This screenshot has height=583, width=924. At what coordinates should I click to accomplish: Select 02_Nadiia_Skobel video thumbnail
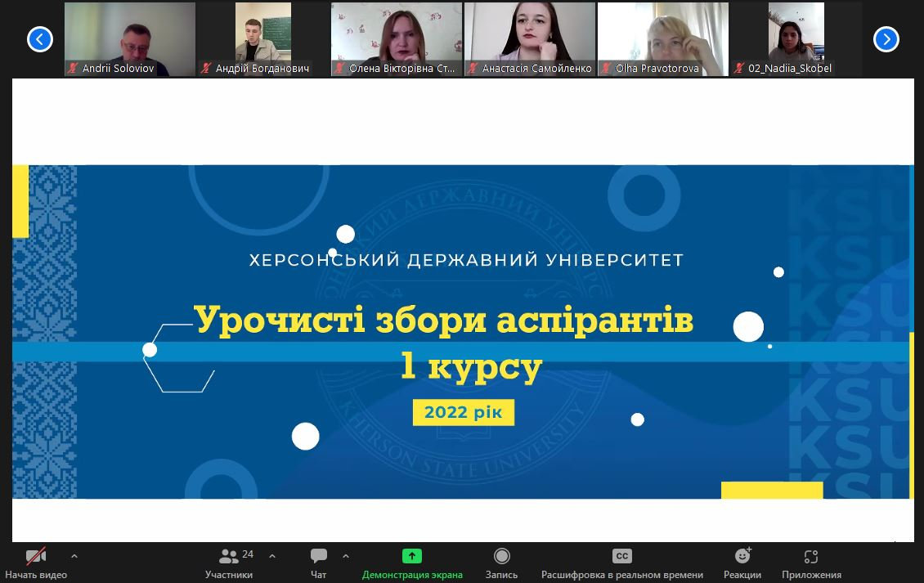point(796,39)
